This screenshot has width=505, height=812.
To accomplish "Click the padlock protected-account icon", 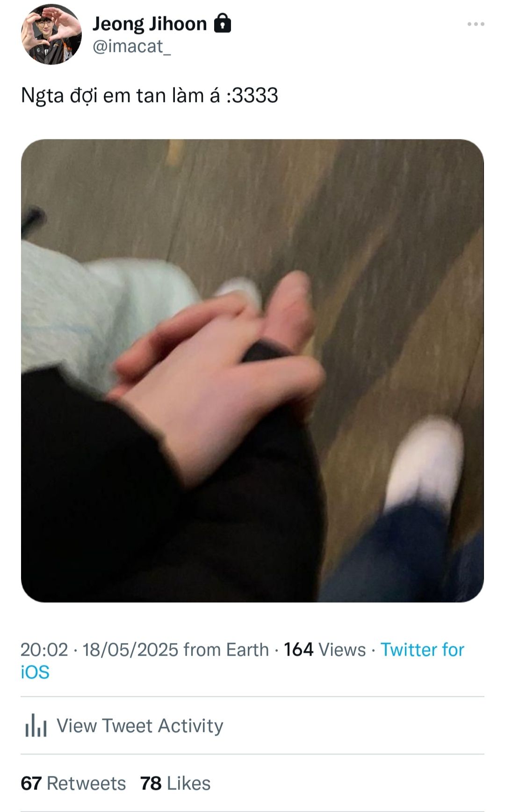I will tap(223, 23).
